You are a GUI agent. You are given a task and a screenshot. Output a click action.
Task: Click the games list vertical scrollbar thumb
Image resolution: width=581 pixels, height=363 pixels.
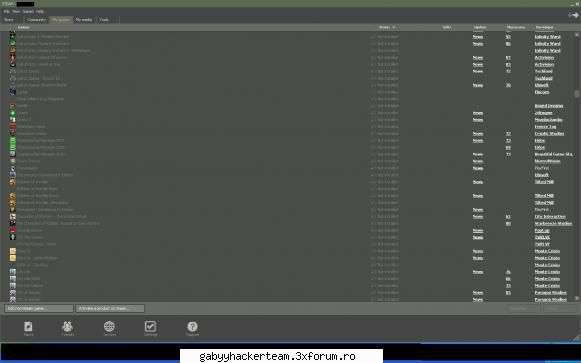577,94
